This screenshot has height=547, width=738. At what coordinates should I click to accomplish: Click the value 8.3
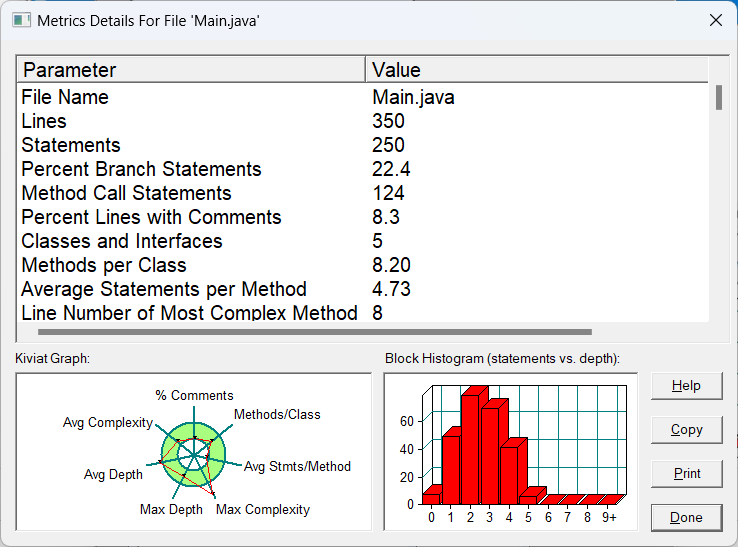386,217
